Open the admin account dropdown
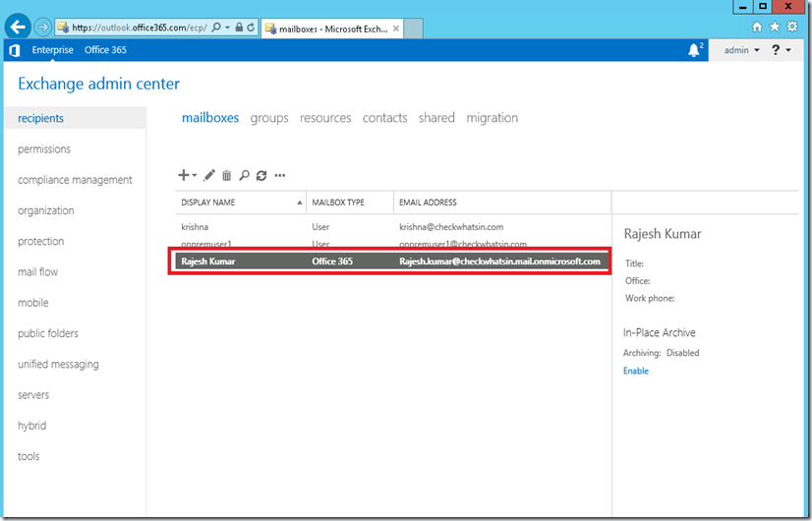The width and height of the screenshot is (812, 521). 741,50
